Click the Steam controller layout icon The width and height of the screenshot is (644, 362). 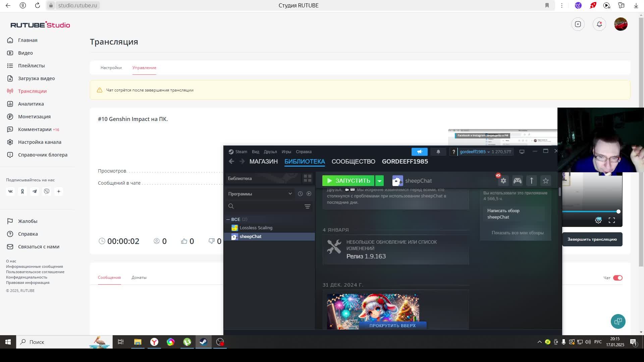point(518,181)
